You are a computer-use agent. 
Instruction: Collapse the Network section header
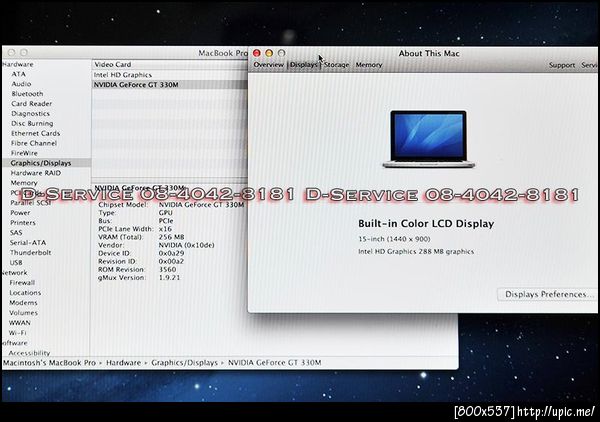coord(15,273)
